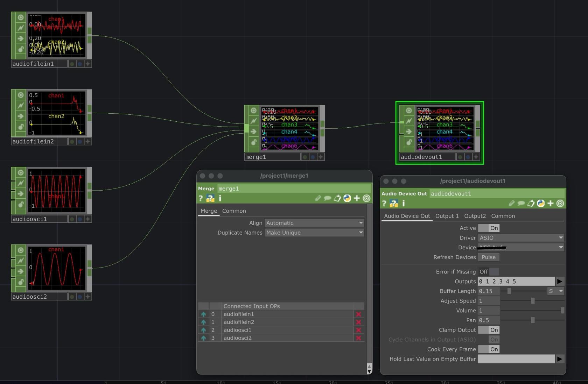
Task: Show operator info in merge1 parameter window
Action: [220, 199]
